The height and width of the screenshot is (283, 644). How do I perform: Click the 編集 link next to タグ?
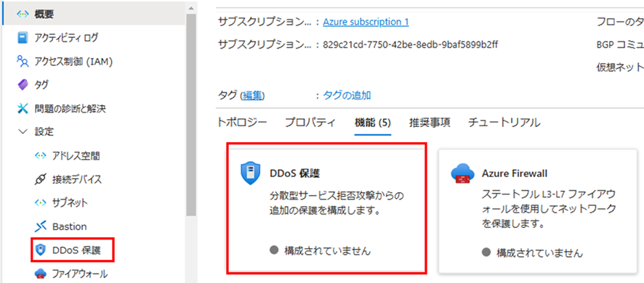pyautogui.click(x=251, y=96)
